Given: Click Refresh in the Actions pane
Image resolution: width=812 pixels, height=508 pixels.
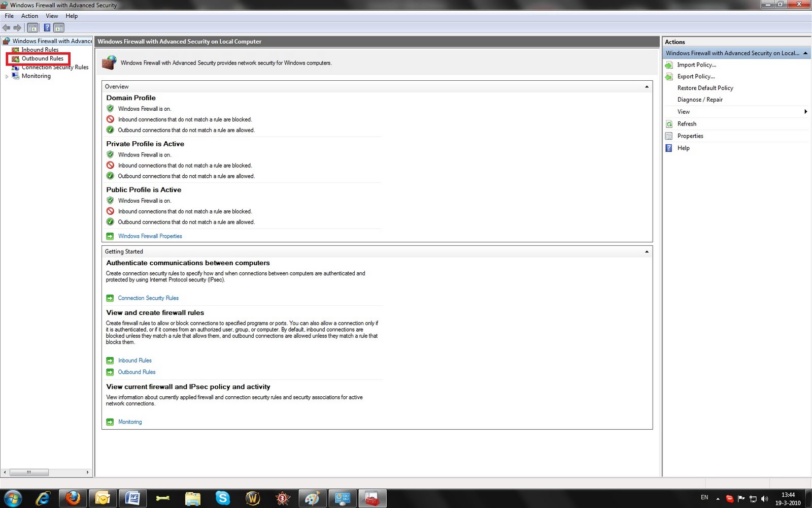Looking at the screenshot, I should (687, 124).
